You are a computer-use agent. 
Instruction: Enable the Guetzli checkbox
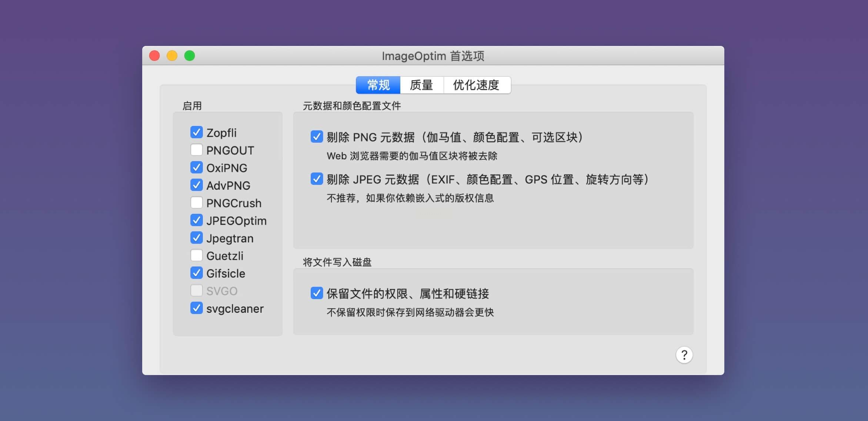pyautogui.click(x=196, y=255)
